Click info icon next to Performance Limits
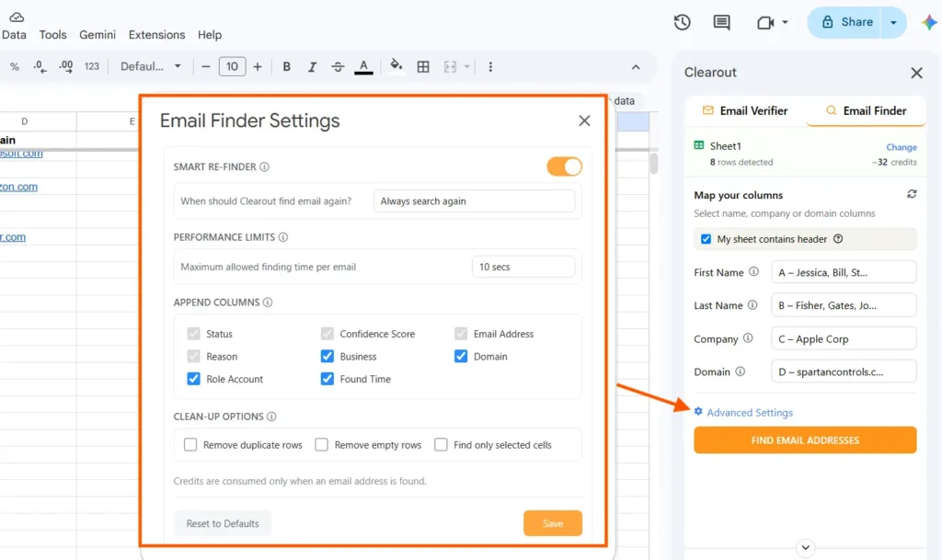Image resolution: width=942 pixels, height=560 pixels. (283, 237)
